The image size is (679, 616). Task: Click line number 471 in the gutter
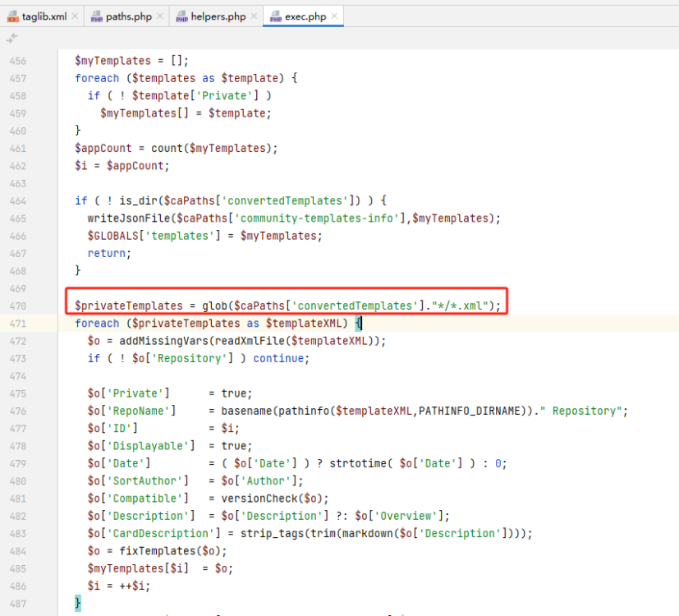[x=18, y=324]
